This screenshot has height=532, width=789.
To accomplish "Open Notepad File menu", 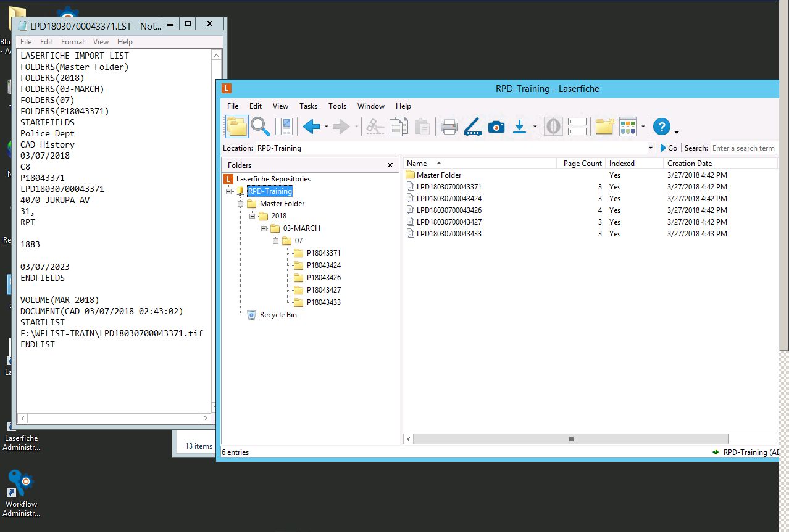I will click(x=26, y=42).
